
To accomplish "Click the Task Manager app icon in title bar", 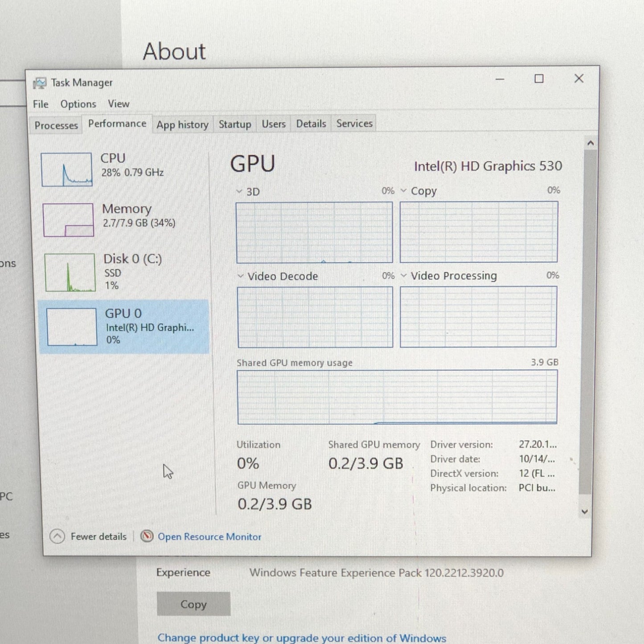I will [x=39, y=83].
